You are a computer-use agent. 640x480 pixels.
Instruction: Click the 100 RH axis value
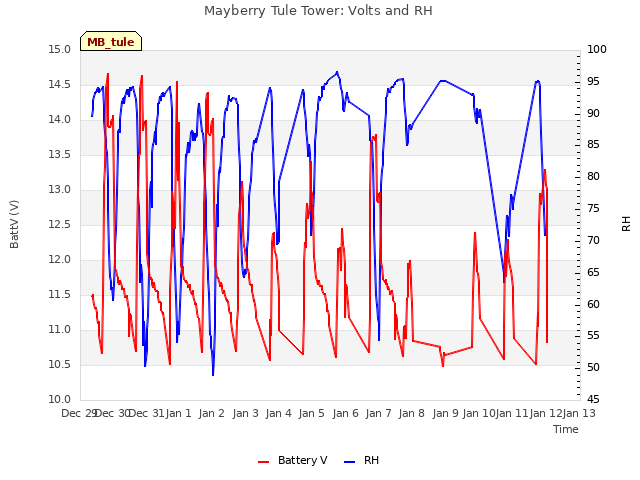coord(597,49)
